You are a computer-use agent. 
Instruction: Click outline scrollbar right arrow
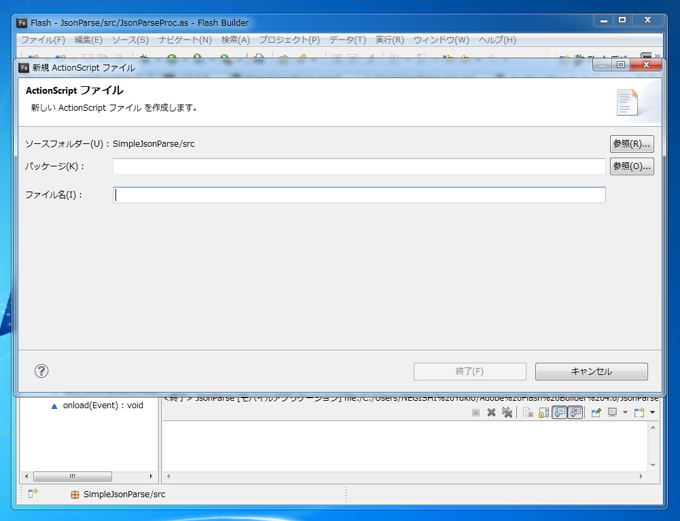151,476
